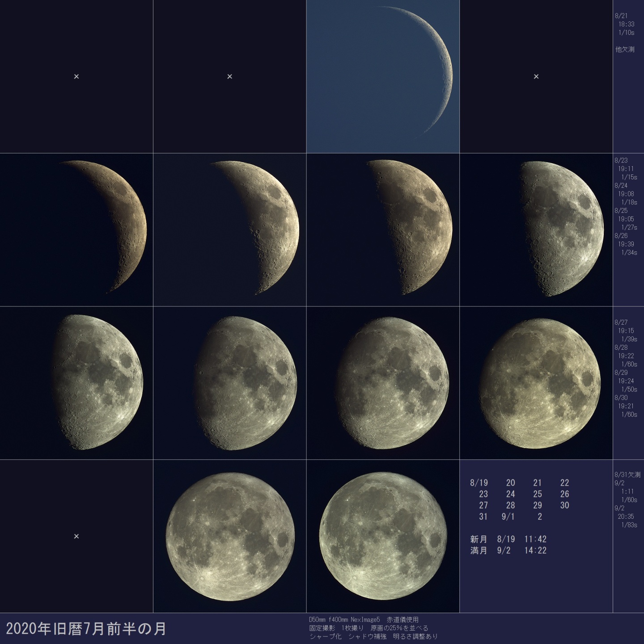The height and width of the screenshot is (644, 644).
Task: Select the '1/50s' exposure value
Action: click(x=629, y=390)
